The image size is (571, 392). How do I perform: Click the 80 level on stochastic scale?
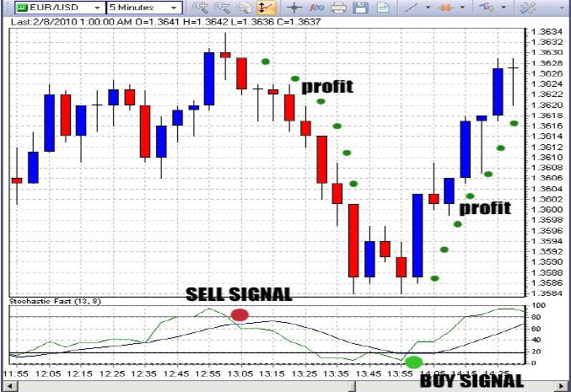pyautogui.click(x=536, y=317)
